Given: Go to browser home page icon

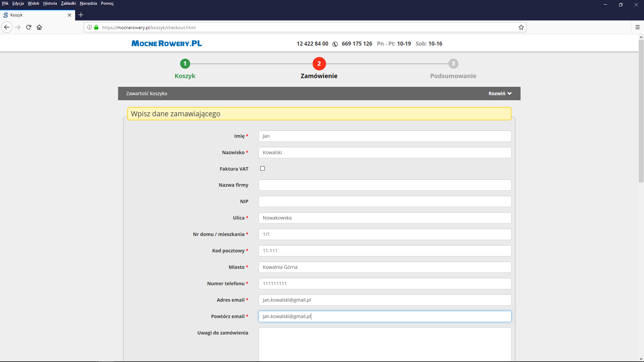Looking at the screenshot, I should tap(39, 27).
